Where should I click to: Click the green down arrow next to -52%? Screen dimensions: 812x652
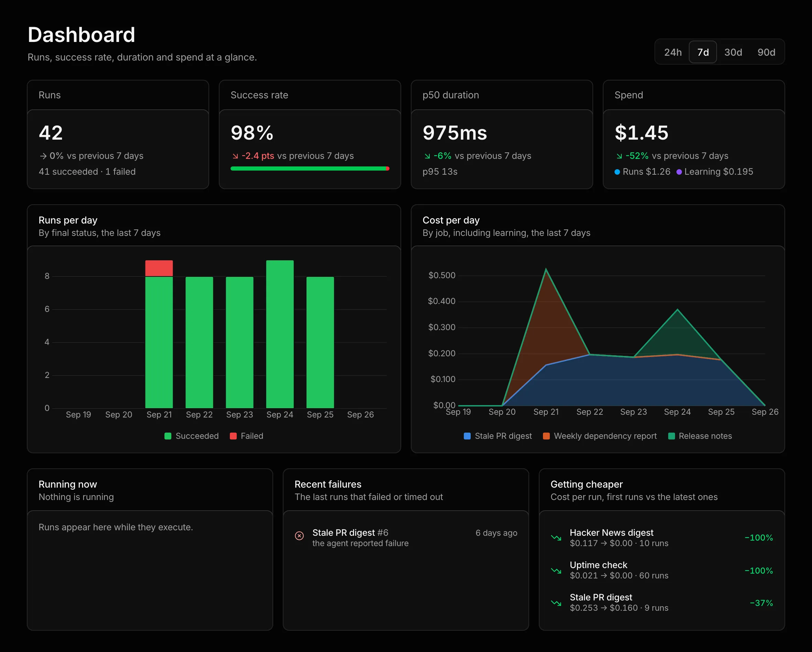coord(619,156)
